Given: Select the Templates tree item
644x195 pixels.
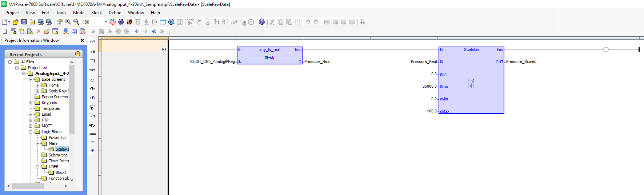Looking at the screenshot, I should [x=51, y=108].
